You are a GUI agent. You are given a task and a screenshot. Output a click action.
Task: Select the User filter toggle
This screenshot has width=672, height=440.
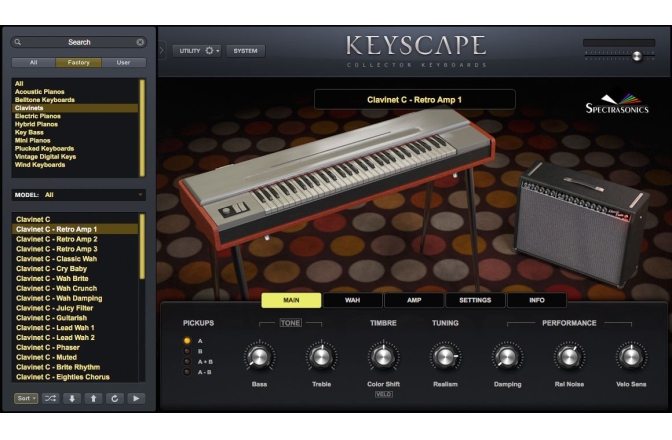coord(123,63)
